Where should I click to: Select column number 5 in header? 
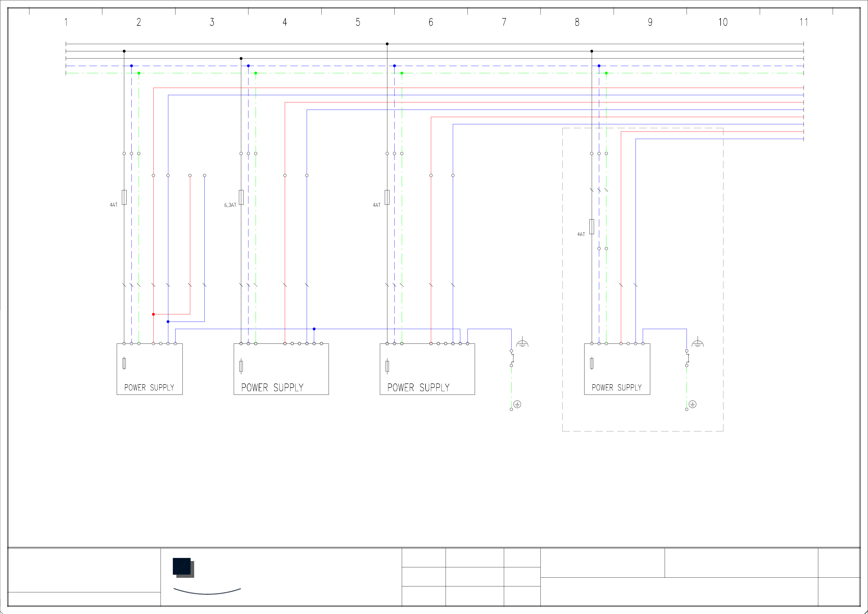pyautogui.click(x=358, y=22)
